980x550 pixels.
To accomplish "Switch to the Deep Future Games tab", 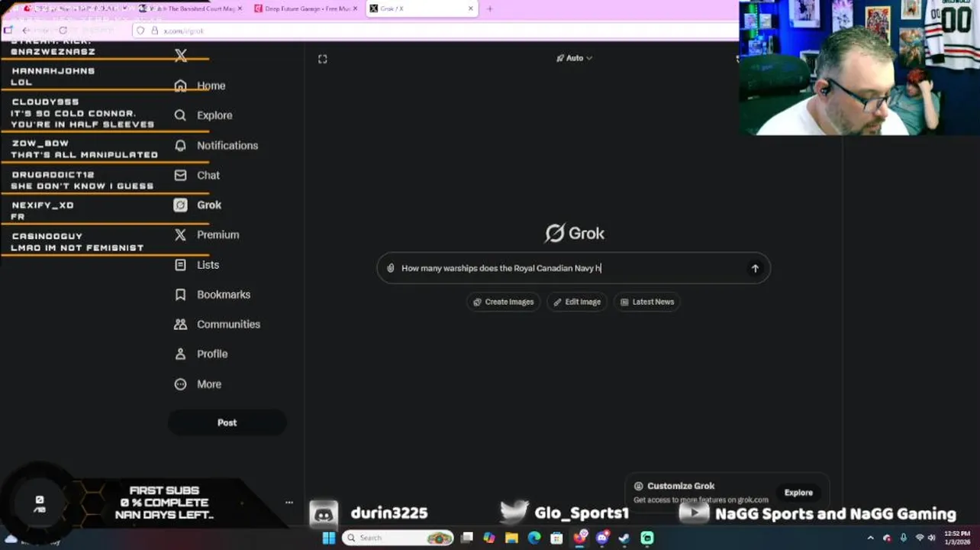I will tap(305, 8).
